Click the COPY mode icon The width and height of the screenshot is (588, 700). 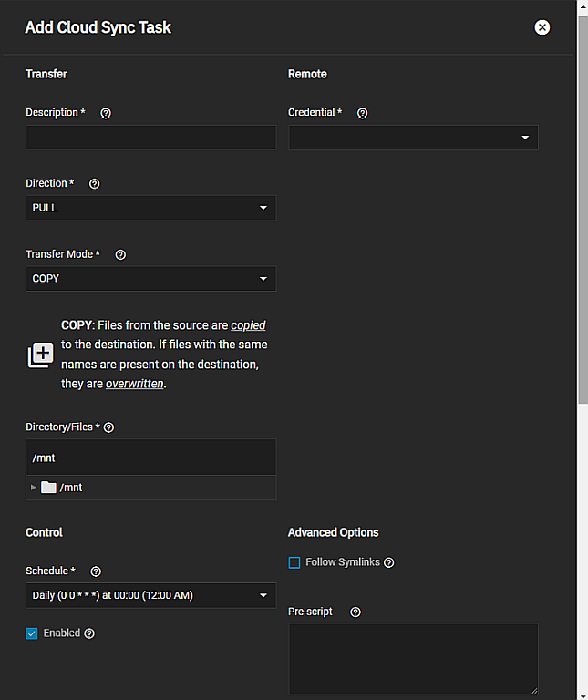[40, 355]
